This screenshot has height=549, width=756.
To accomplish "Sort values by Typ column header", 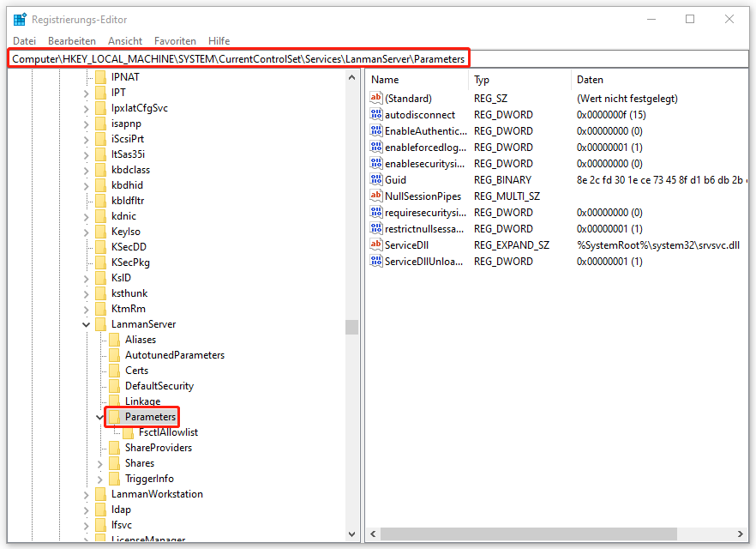I will (x=519, y=80).
